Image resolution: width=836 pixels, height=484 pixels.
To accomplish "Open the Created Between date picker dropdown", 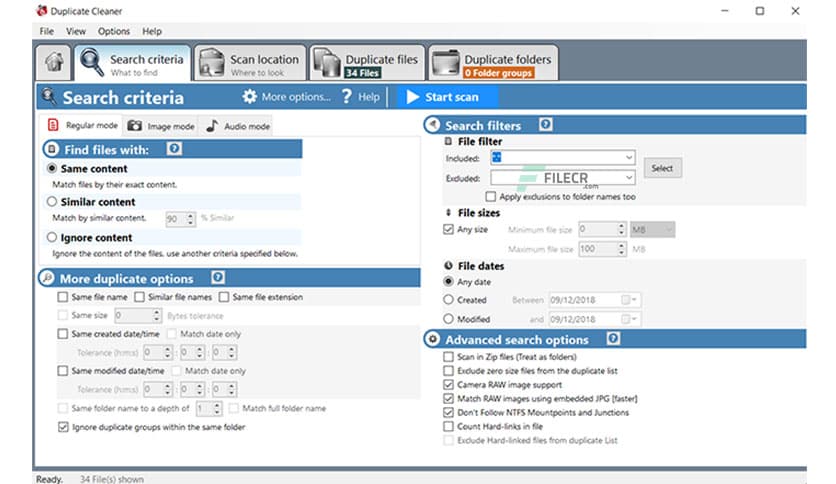I will (629, 300).
